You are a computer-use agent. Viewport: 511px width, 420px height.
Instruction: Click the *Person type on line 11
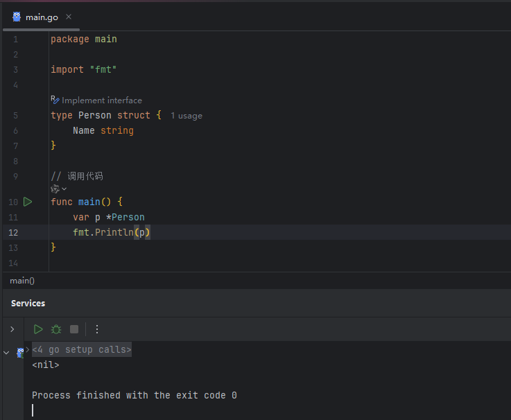coord(125,217)
